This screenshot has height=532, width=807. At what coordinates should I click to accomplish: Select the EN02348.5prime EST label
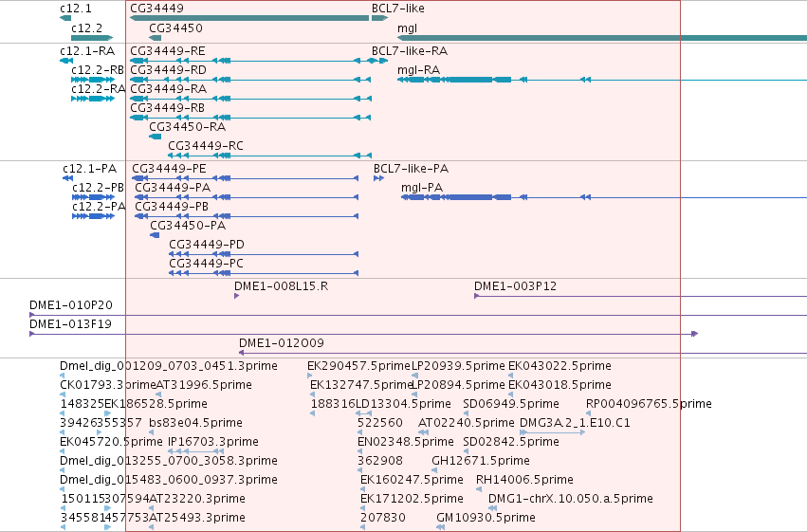406,443
